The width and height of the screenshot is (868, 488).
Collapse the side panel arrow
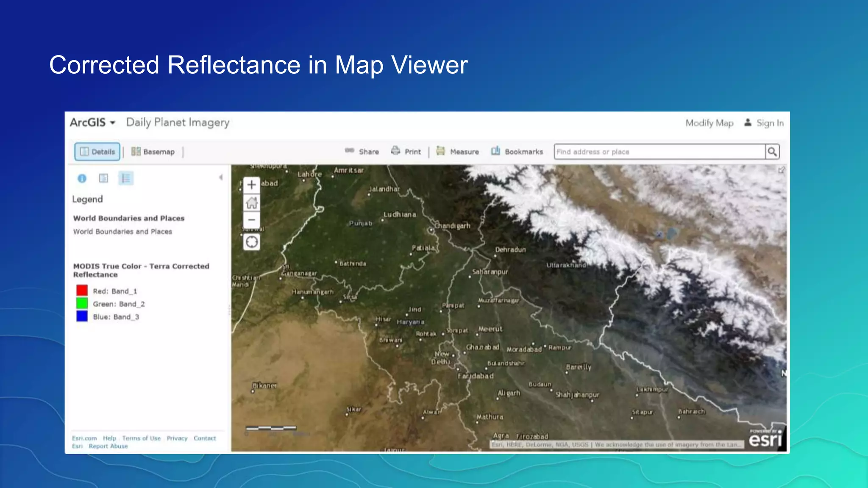tap(221, 177)
